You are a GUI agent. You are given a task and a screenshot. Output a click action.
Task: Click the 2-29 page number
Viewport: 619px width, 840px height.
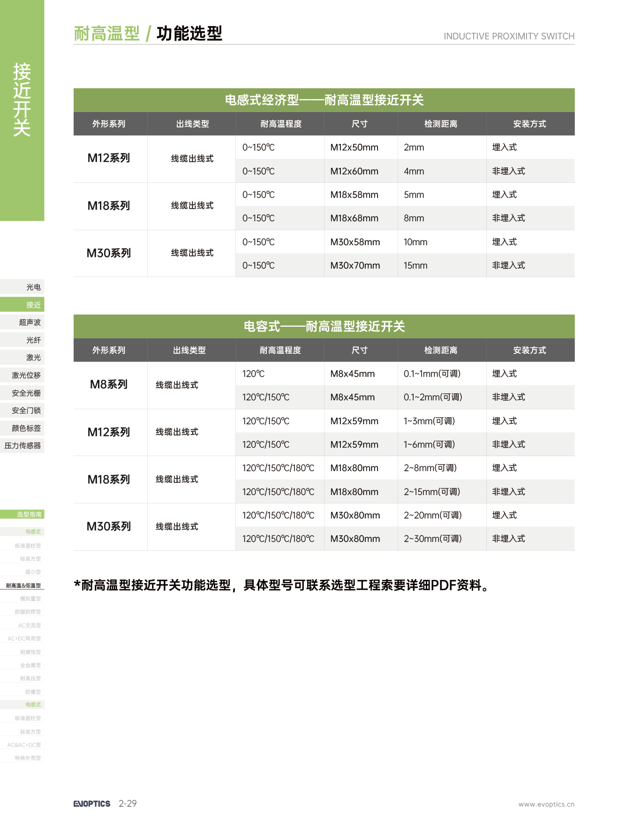click(128, 803)
